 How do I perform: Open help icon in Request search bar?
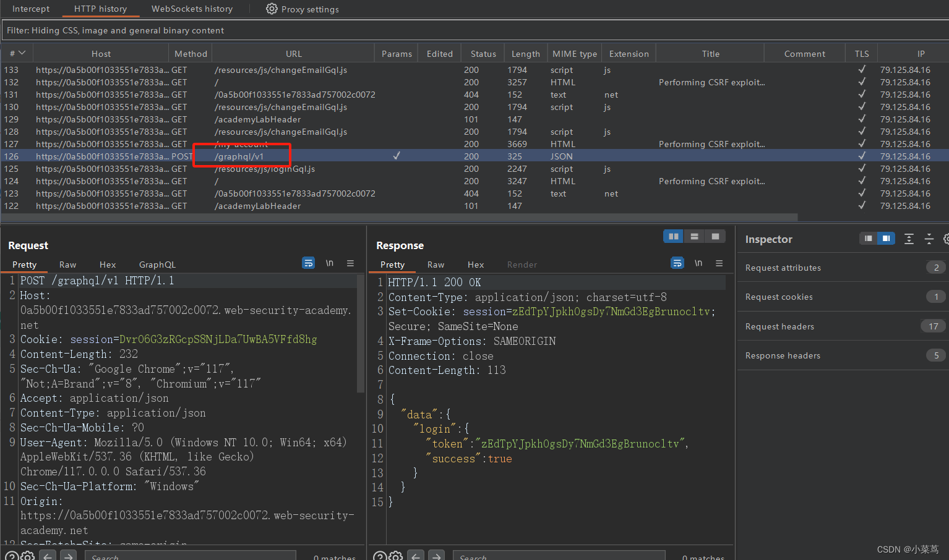point(11,556)
